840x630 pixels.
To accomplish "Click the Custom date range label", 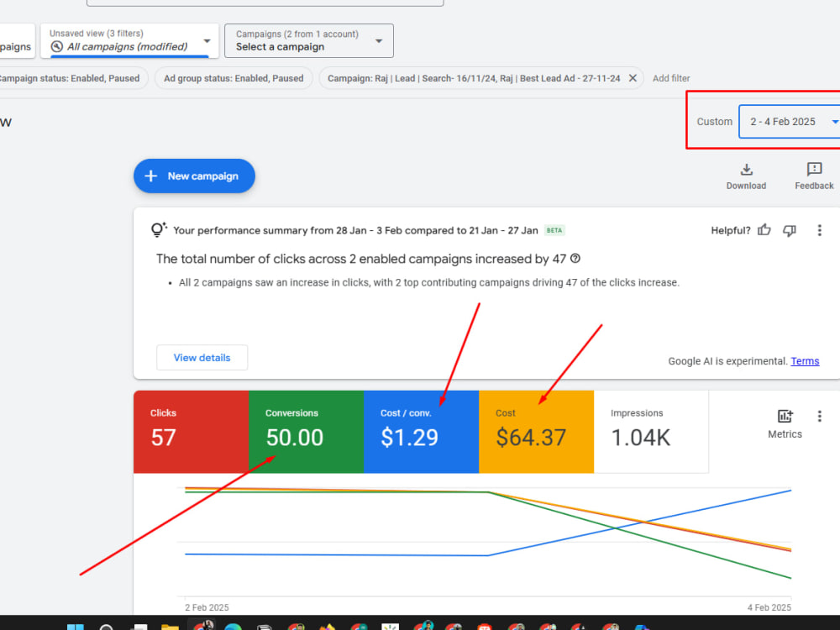I will (714, 122).
